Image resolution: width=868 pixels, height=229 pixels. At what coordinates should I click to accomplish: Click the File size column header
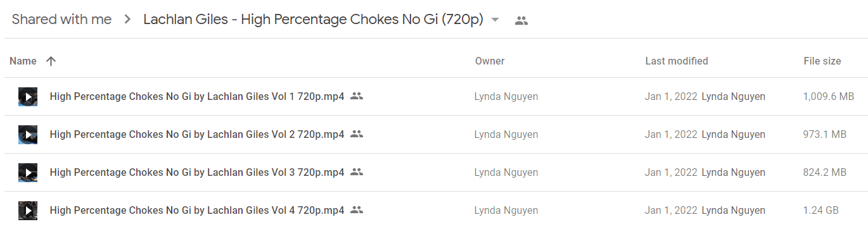[x=822, y=61]
